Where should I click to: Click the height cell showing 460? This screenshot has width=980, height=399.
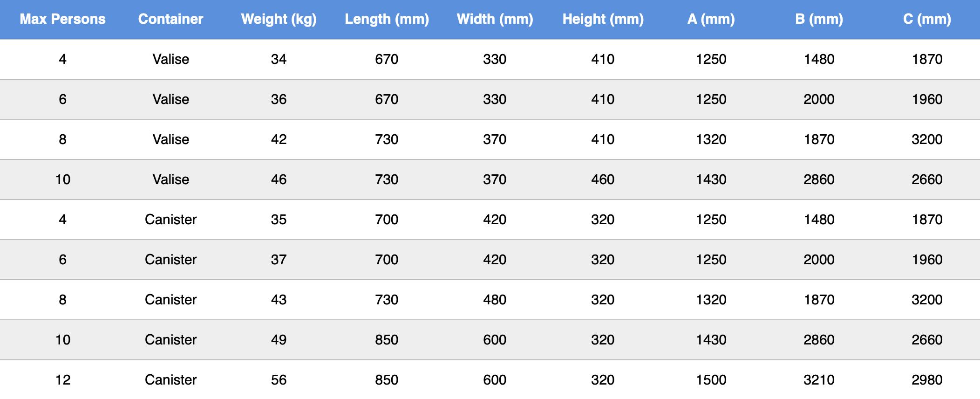(x=603, y=179)
